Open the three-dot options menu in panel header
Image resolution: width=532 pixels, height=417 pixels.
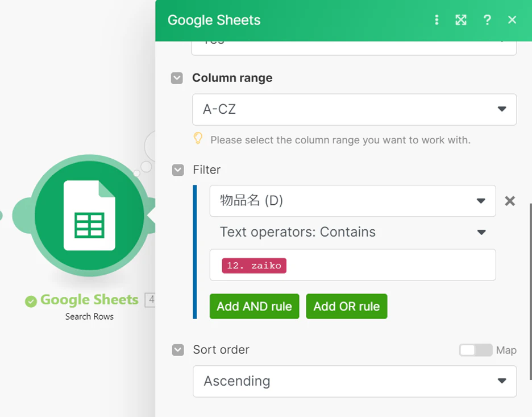tap(437, 20)
